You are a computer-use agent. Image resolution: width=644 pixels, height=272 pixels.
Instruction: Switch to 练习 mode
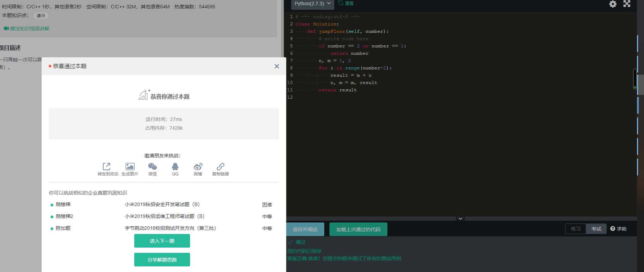point(576,229)
